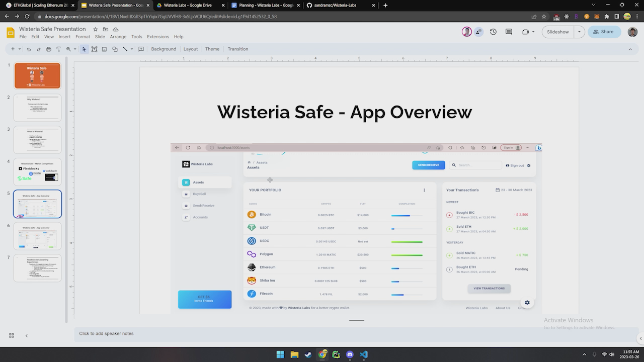Click the zoom magnifier tool
644x362 pixels.
[68, 49]
